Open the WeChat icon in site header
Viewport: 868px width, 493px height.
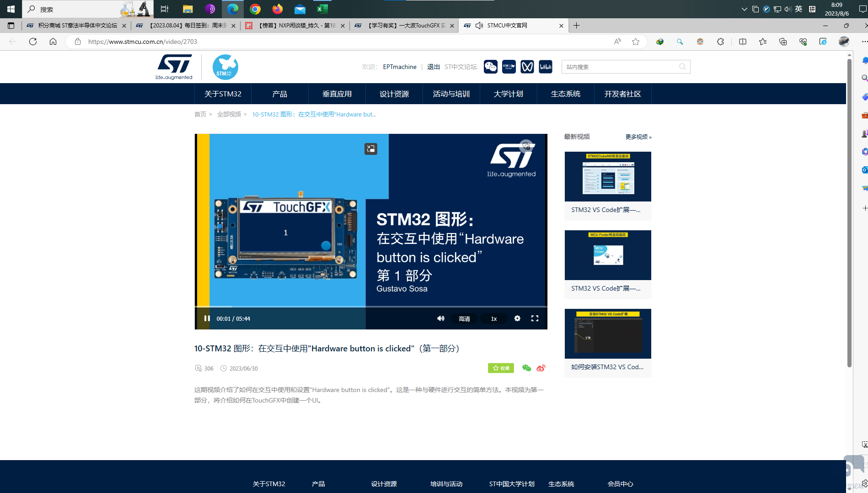(x=491, y=67)
